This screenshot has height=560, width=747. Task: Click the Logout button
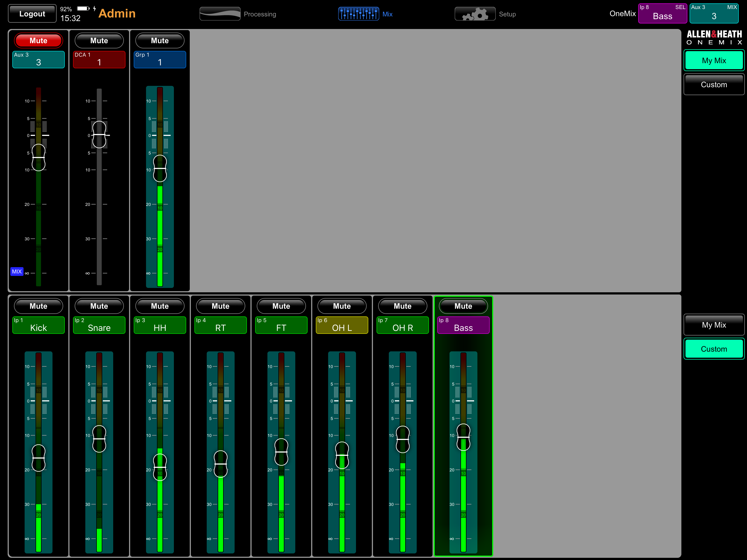[32, 14]
